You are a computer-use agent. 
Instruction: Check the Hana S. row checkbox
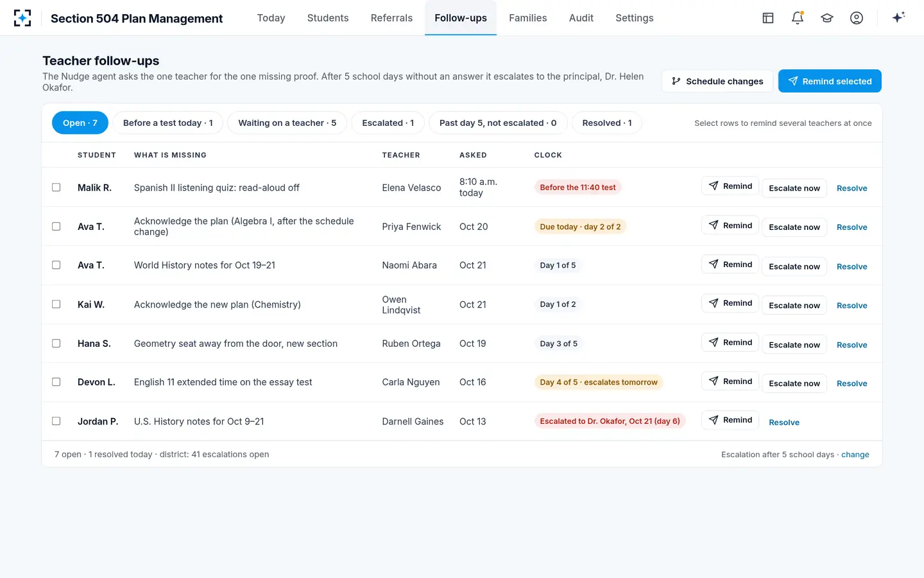point(56,344)
